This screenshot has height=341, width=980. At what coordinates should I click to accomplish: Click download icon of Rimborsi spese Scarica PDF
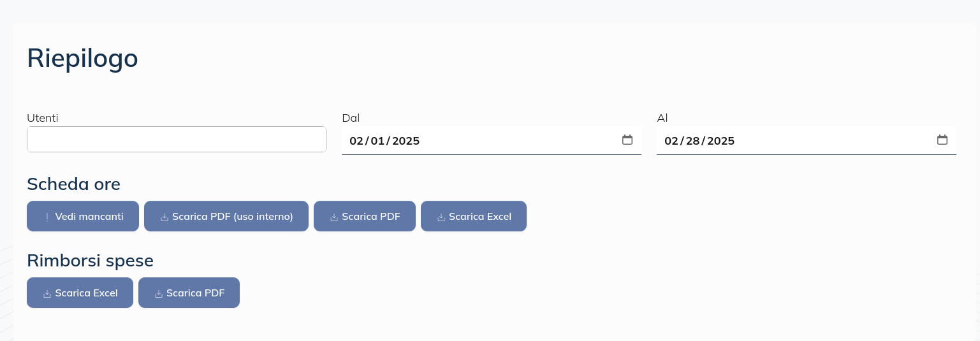point(158,294)
